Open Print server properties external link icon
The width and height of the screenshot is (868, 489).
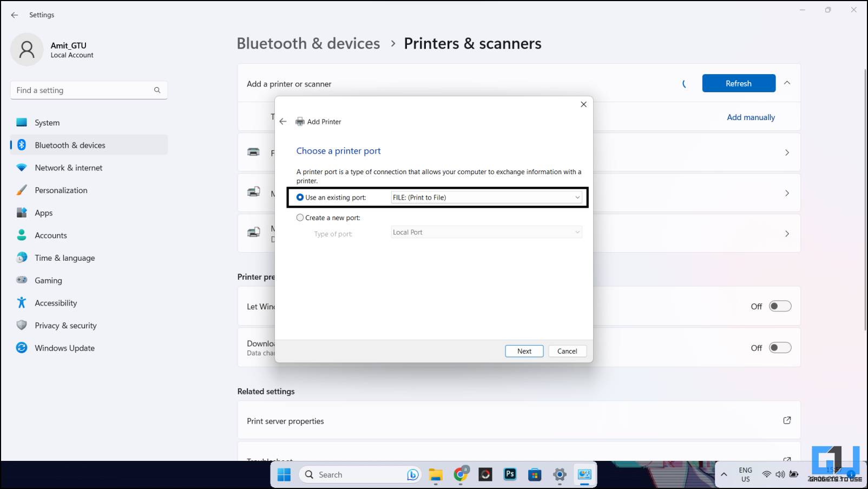pos(787,420)
